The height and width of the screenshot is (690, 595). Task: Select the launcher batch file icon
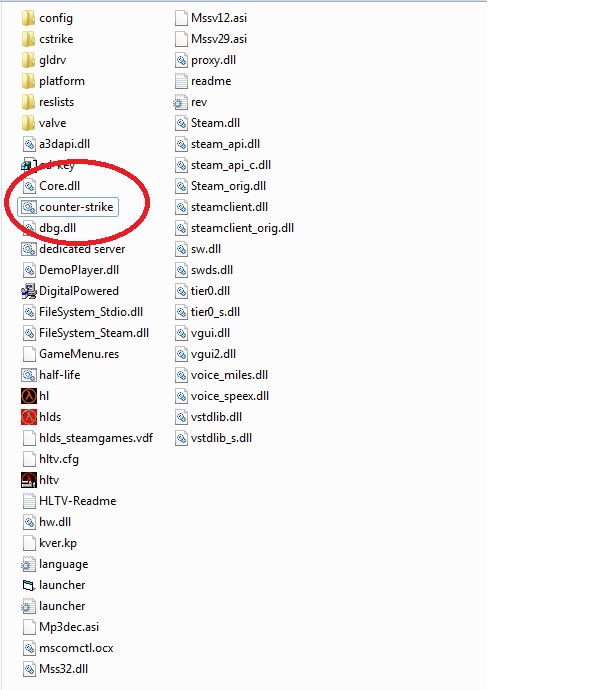tap(29, 585)
